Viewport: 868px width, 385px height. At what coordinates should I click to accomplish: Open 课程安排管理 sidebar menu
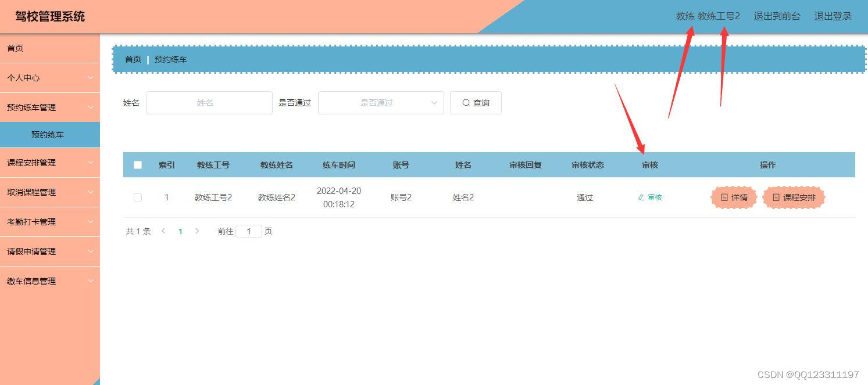point(50,163)
